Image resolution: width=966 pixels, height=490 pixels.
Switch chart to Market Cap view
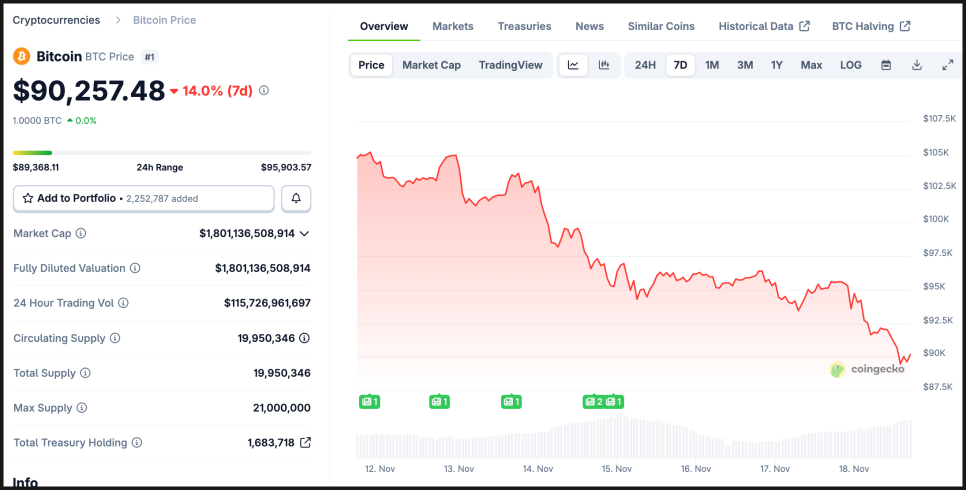coord(431,65)
